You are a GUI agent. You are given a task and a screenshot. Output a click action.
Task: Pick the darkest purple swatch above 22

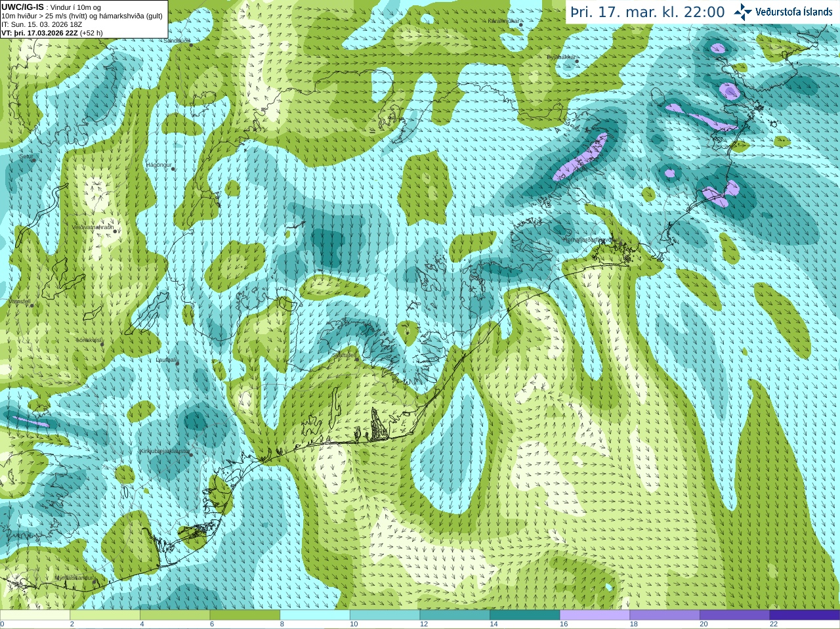pos(805,615)
